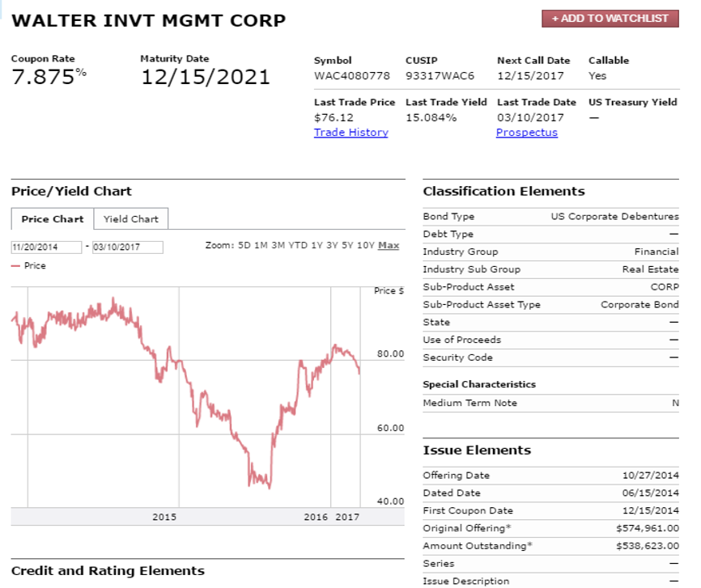
Task: Set chart zoom to 1M
Action: click(x=261, y=245)
